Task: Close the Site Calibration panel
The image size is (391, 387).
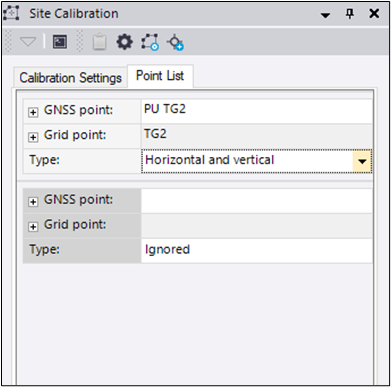Action: point(374,14)
